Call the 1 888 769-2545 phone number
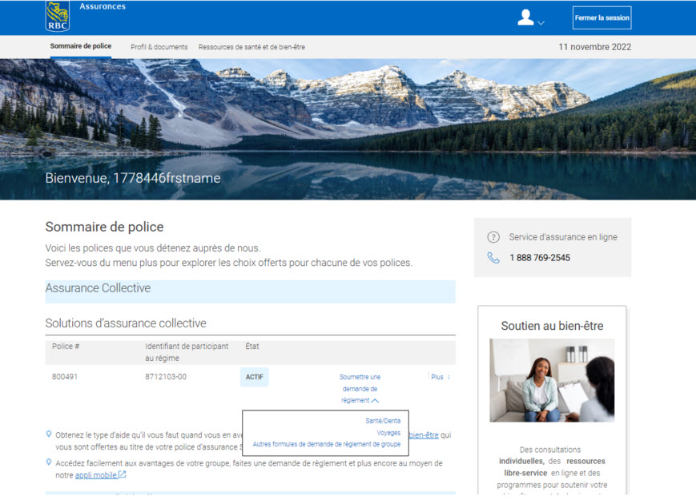This screenshot has width=696, height=498. (540, 258)
